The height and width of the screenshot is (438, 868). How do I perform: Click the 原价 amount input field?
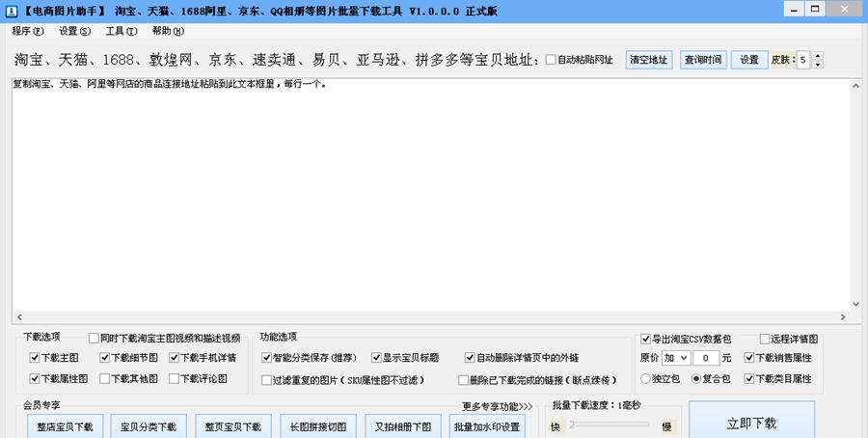tap(706, 358)
